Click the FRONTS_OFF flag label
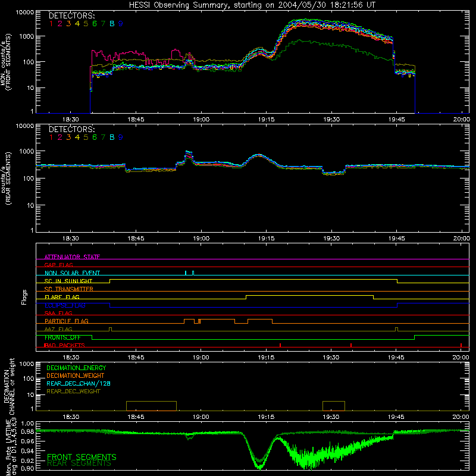Screen dimensions: 476x476 62,337
